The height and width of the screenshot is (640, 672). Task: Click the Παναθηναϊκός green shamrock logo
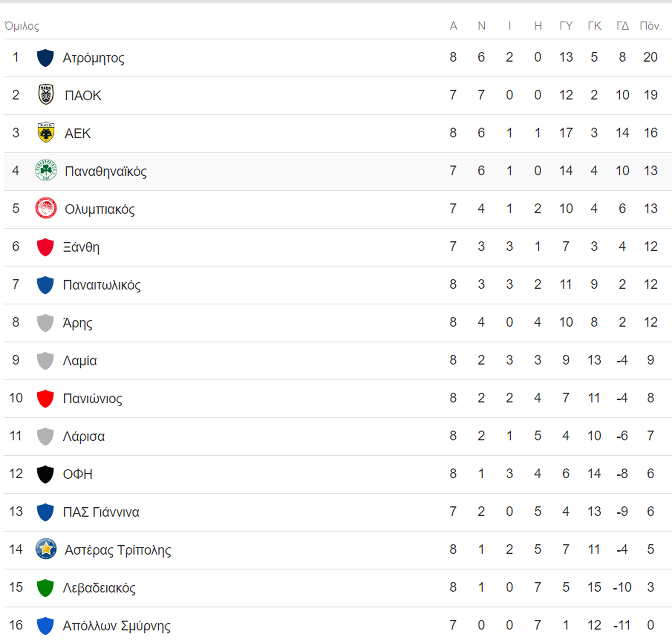[46, 170]
